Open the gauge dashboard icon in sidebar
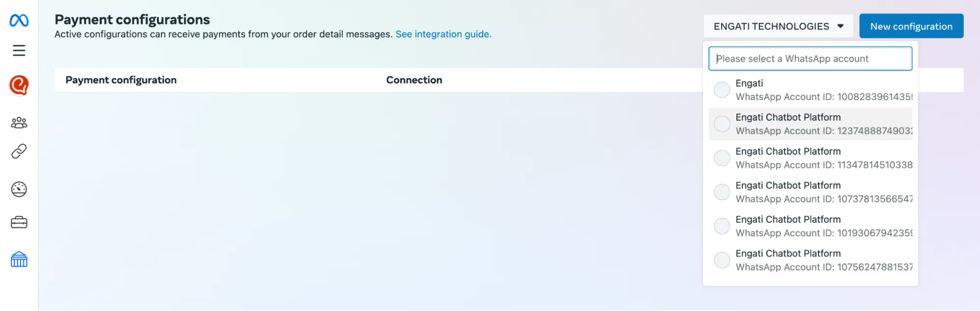 coord(19,189)
